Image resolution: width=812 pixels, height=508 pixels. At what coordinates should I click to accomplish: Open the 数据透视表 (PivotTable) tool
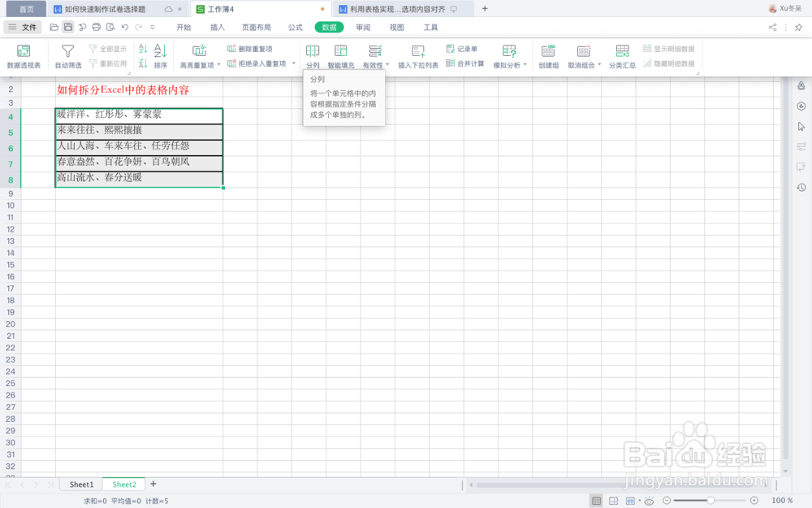point(22,55)
